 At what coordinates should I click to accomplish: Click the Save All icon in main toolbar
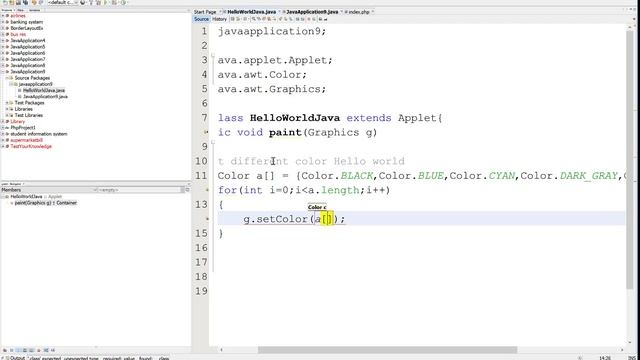26,2
